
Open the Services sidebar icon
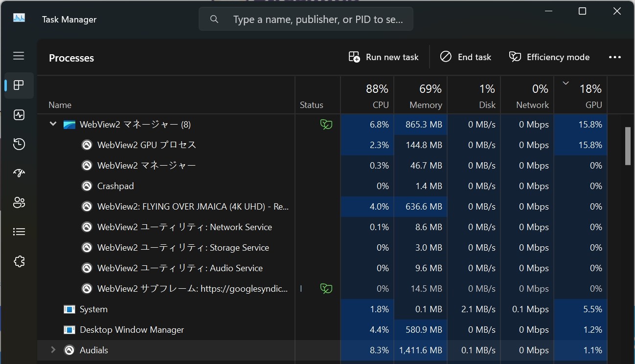click(19, 261)
